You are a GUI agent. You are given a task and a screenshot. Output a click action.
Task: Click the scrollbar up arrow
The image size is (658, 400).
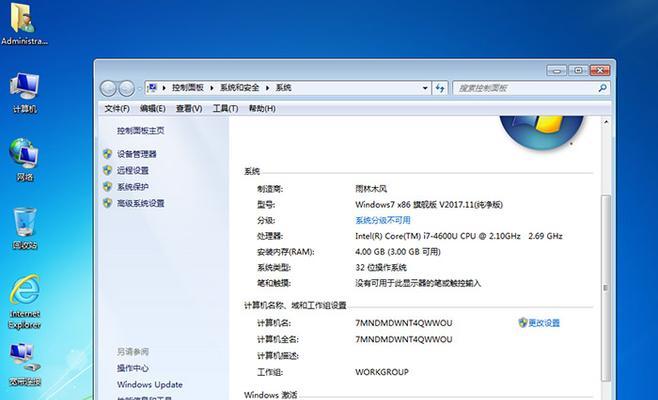[x=606, y=122]
